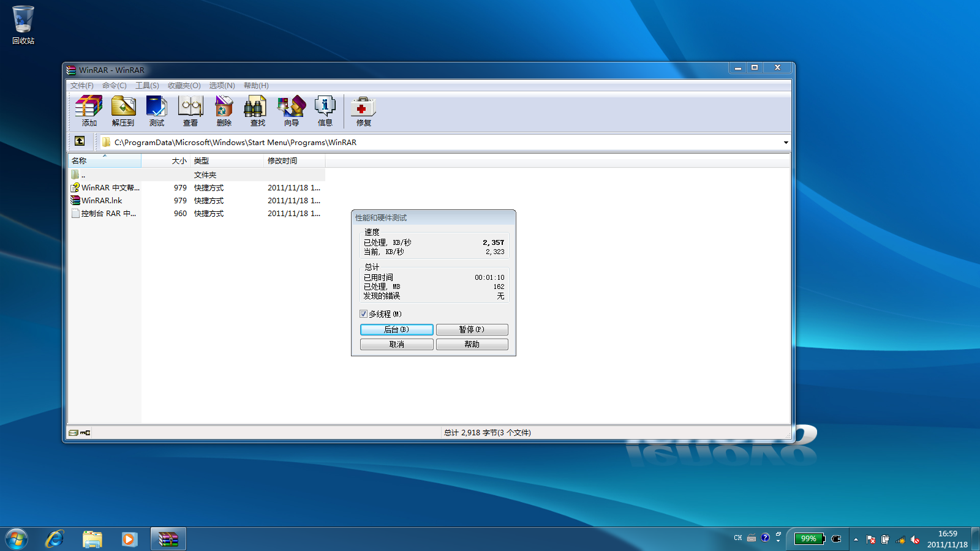This screenshot has width=980, height=551.
Task: Sort by Type (类型) column header
Action: pyautogui.click(x=227, y=161)
